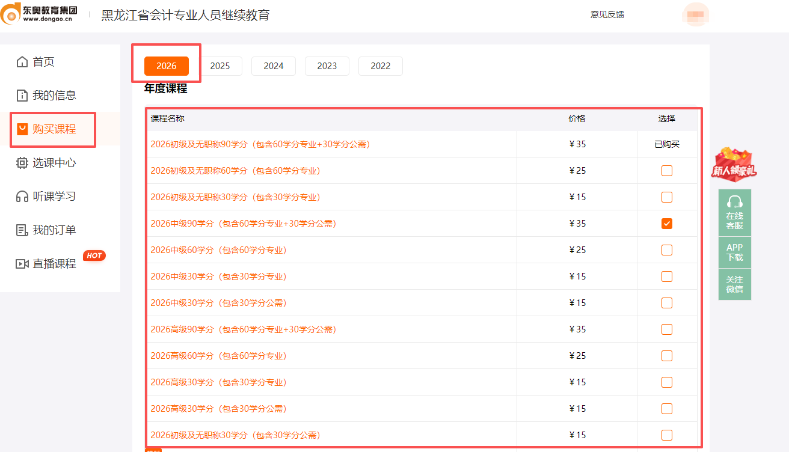Check 2026初级及无职称30学分 (公需) checkbox

pyautogui.click(x=667, y=435)
